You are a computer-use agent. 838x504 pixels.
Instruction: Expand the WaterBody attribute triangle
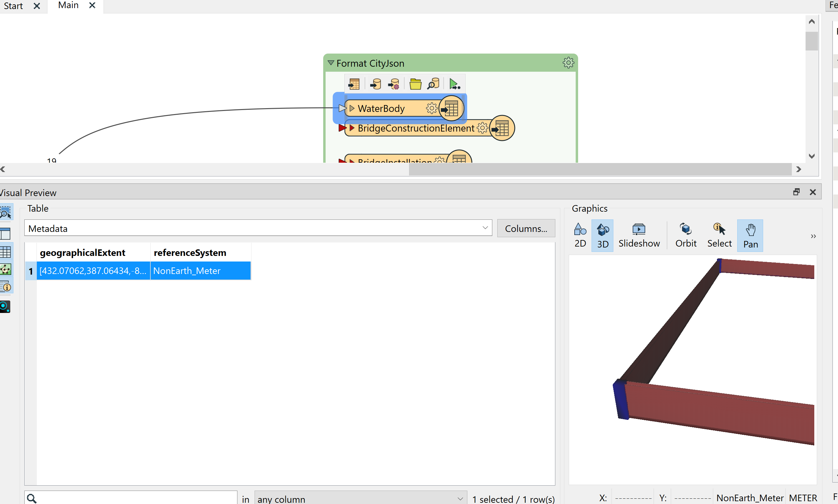click(x=352, y=108)
